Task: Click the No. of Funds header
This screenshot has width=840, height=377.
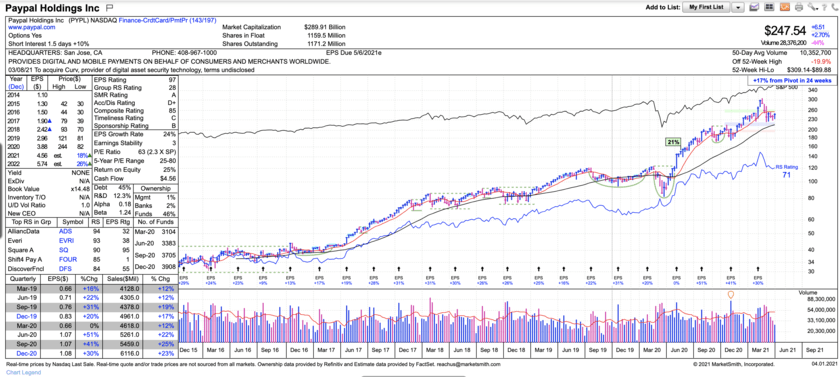Action: point(156,222)
